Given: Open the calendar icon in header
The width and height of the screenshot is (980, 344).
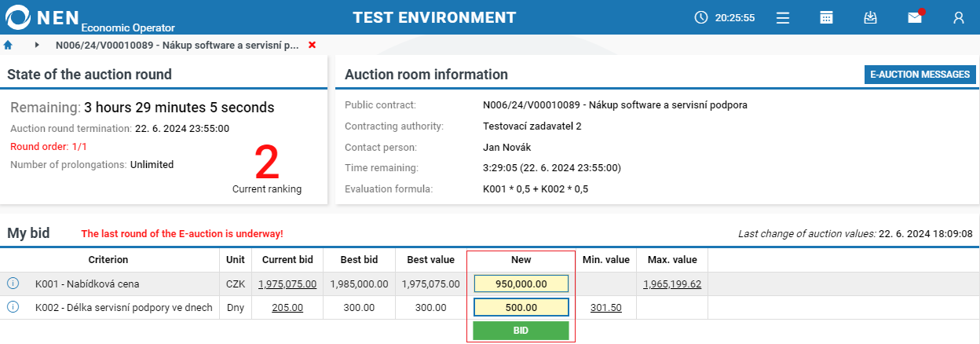Looking at the screenshot, I should coord(826,17).
